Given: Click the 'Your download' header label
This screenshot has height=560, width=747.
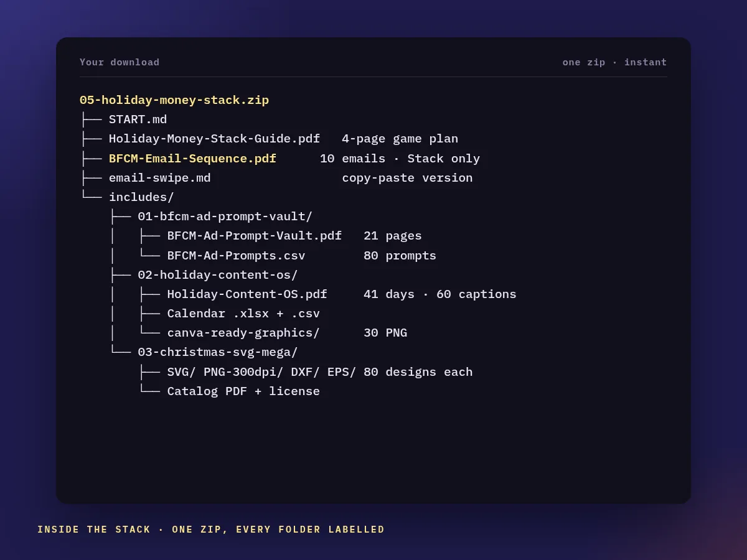Looking at the screenshot, I should click(120, 62).
